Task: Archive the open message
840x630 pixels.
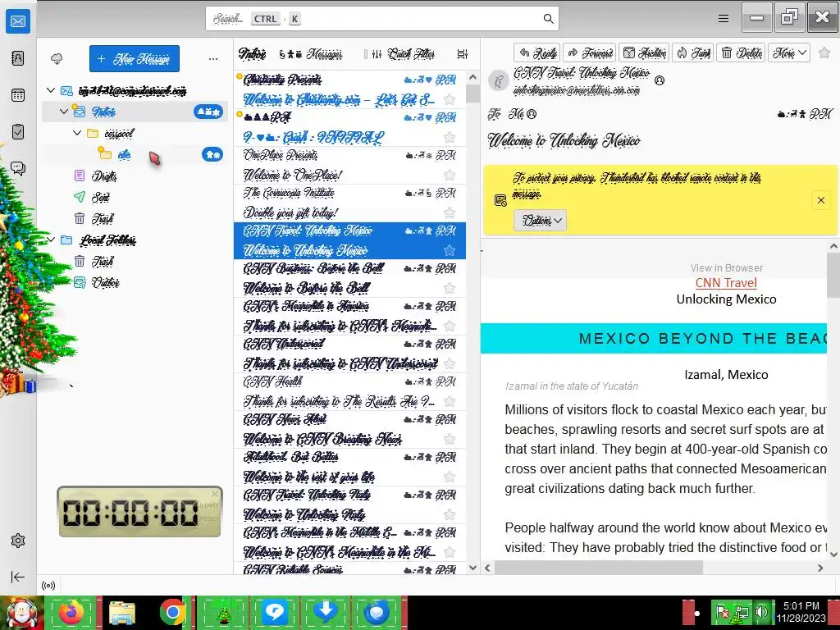Action: [645, 52]
